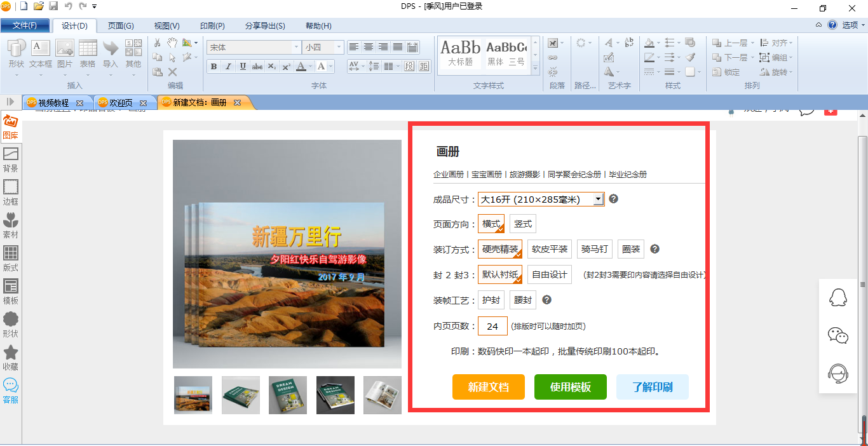Image resolution: width=868 pixels, height=446 pixels.
Task: Open 成品尺寸 size dropdown
Action: (x=541, y=199)
